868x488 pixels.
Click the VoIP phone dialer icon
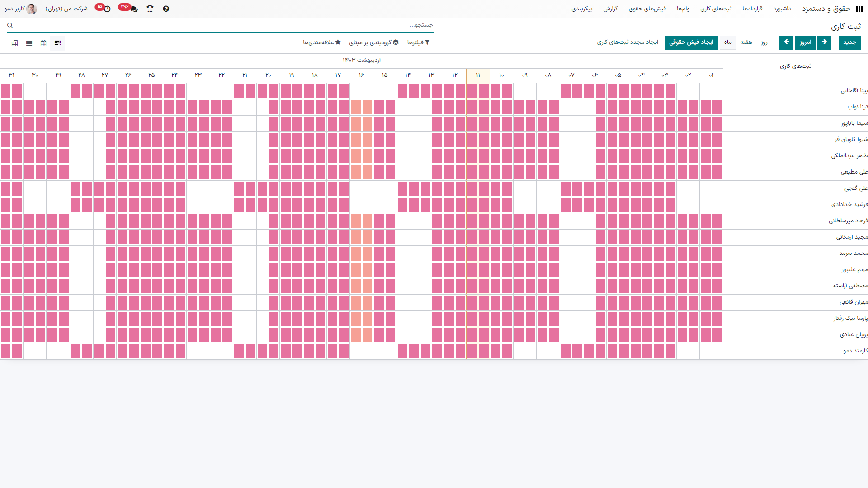point(150,9)
